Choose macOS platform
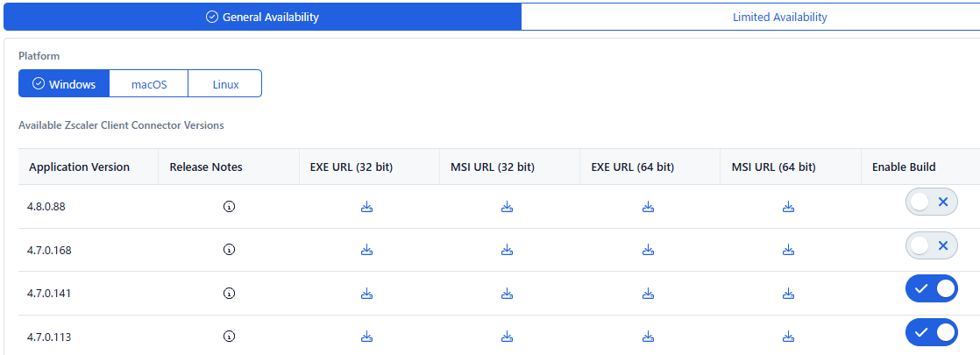This screenshot has width=980, height=355. pyautogui.click(x=149, y=84)
